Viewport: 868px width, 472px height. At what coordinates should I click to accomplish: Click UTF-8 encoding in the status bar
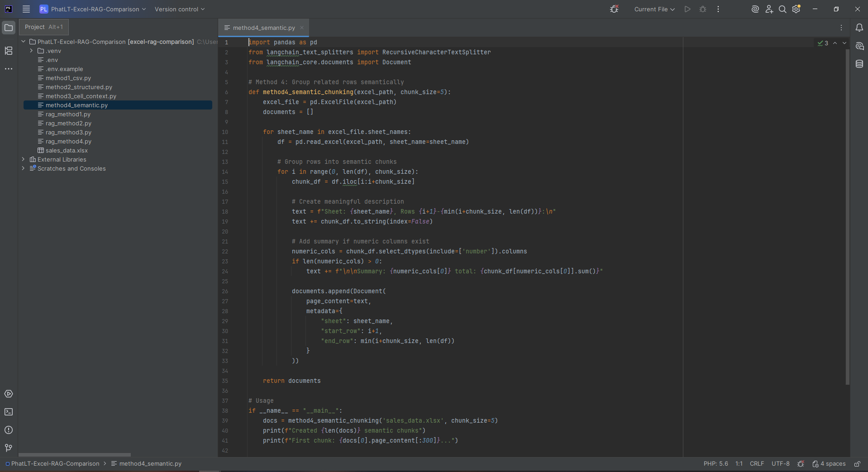[781, 463]
